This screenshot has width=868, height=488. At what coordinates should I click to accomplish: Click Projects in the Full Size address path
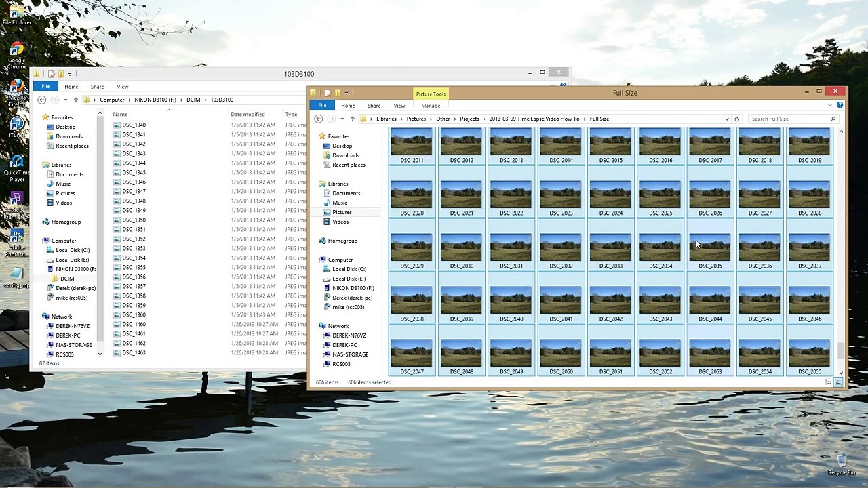coord(469,119)
